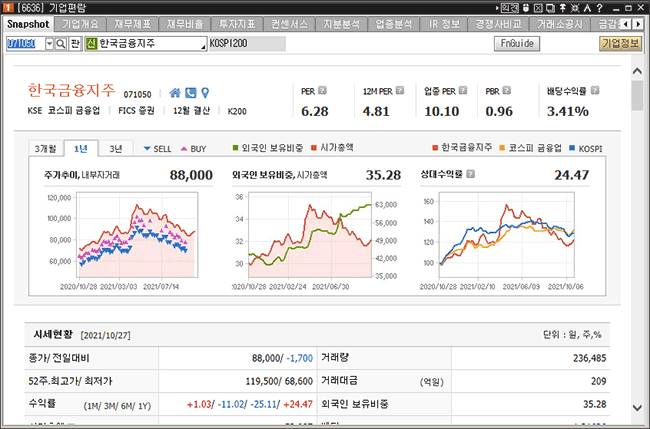
Task: Expand the 한국금융지주 name box corner arrow
Action: point(203,47)
